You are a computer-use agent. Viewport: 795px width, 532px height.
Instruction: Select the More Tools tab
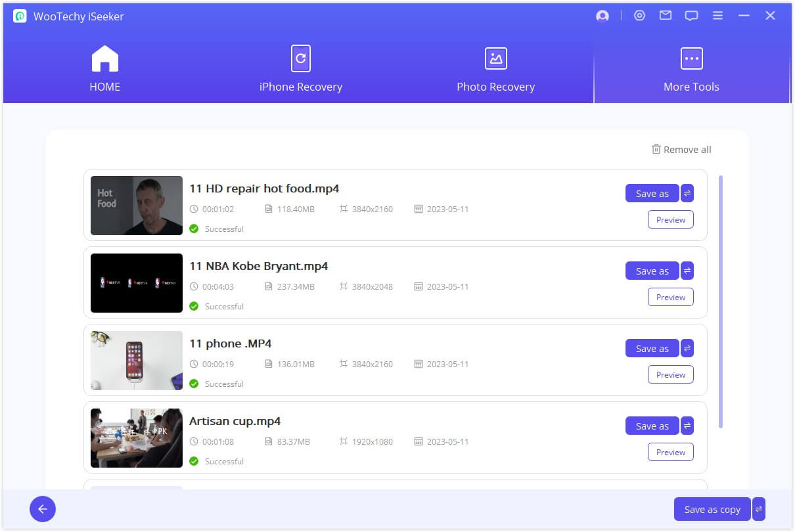(x=691, y=69)
